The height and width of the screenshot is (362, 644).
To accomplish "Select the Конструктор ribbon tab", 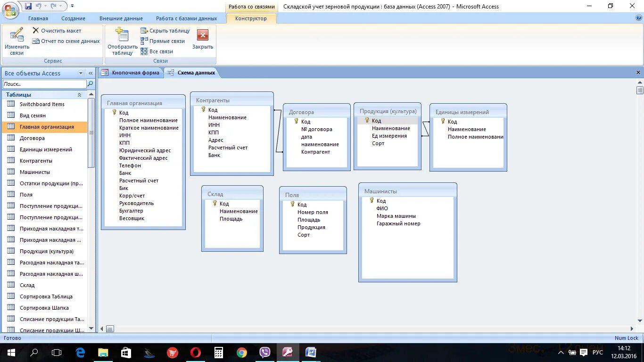I will [x=251, y=18].
